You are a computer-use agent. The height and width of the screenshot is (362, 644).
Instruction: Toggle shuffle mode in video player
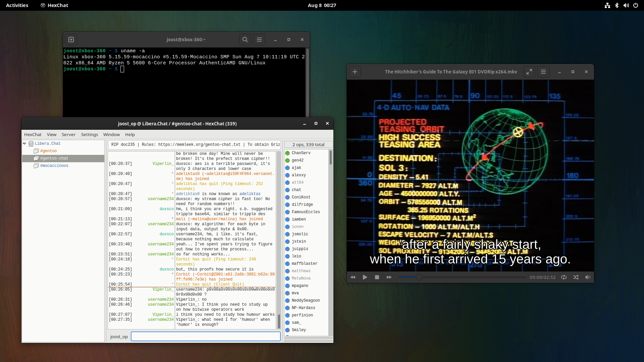[x=576, y=277]
